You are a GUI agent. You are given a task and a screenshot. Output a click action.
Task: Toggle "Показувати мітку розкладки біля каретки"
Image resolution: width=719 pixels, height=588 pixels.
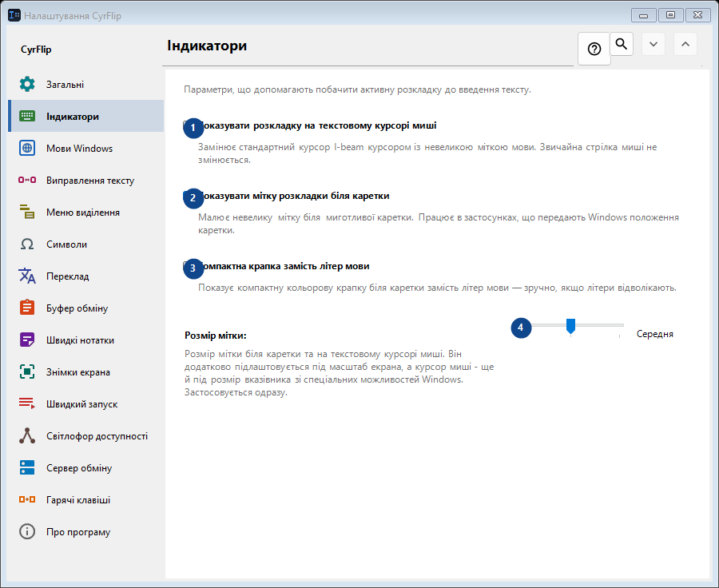[x=286, y=196]
